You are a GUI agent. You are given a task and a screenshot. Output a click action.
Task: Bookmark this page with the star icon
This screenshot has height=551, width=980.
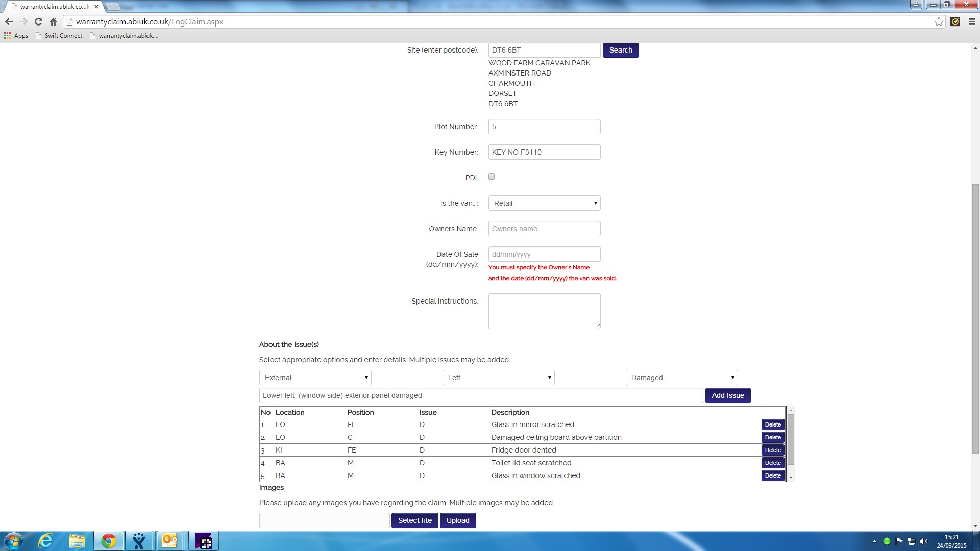point(939,21)
